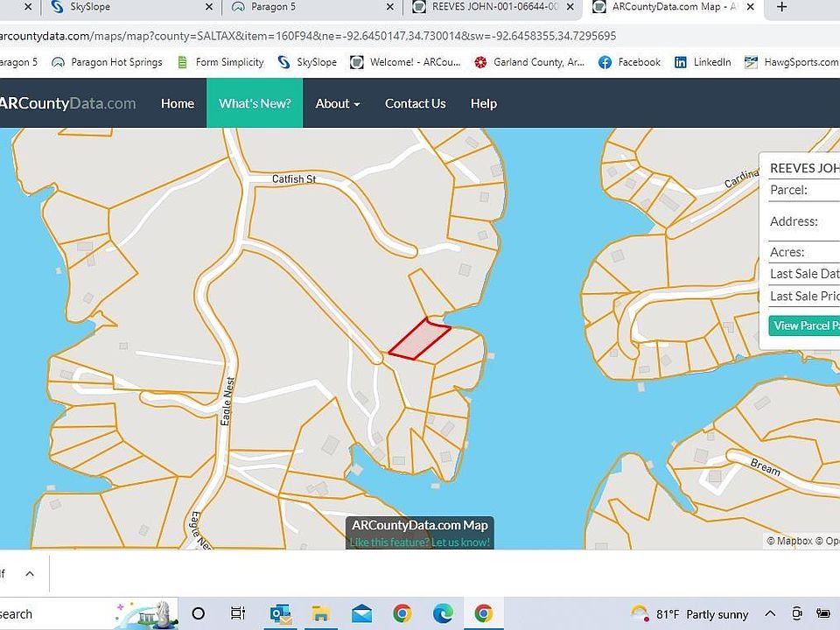This screenshot has height=630, width=840.
Task: Launch Outlook from the taskbar
Action: [280, 613]
